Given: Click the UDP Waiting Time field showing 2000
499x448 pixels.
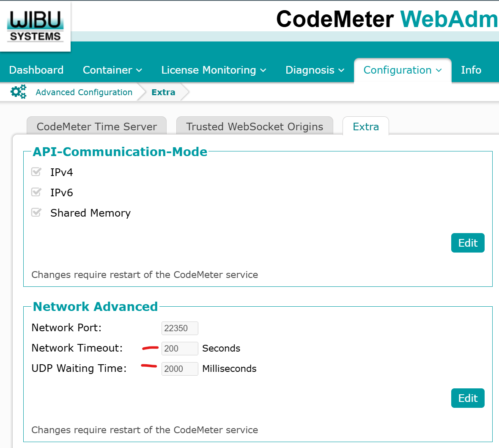Looking at the screenshot, I should (x=180, y=369).
